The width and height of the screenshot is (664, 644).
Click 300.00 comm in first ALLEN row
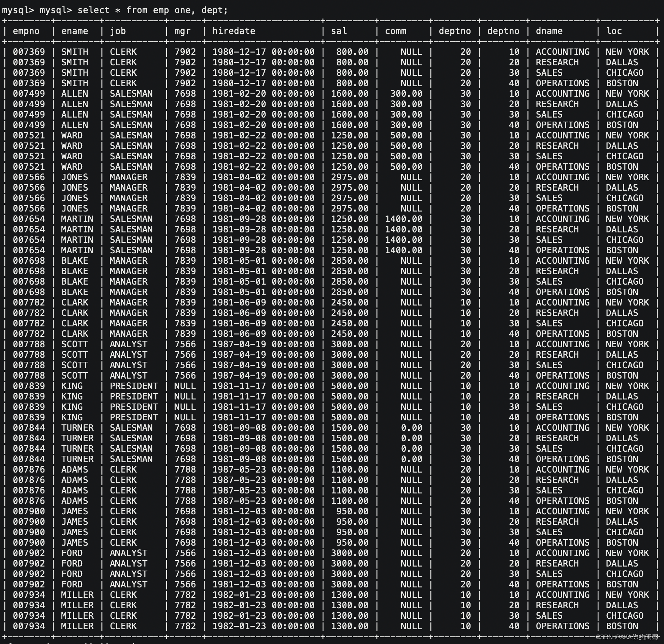(406, 94)
